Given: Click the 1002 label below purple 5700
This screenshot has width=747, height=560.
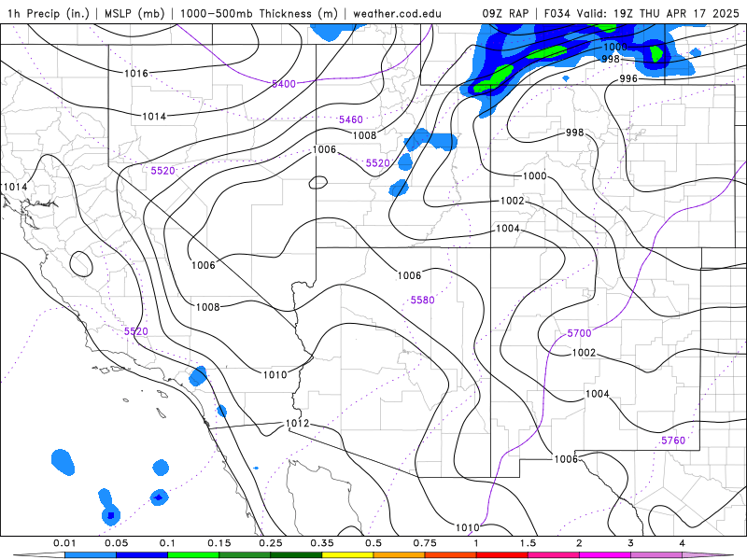Looking at the screenshot, I should 585,353.
